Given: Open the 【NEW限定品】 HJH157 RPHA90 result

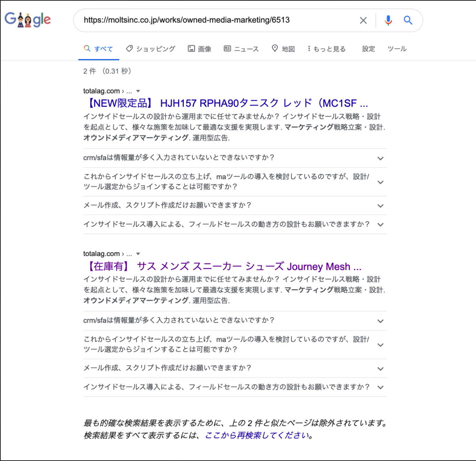Looking at the screenshot, I should [x=227, y=103].
